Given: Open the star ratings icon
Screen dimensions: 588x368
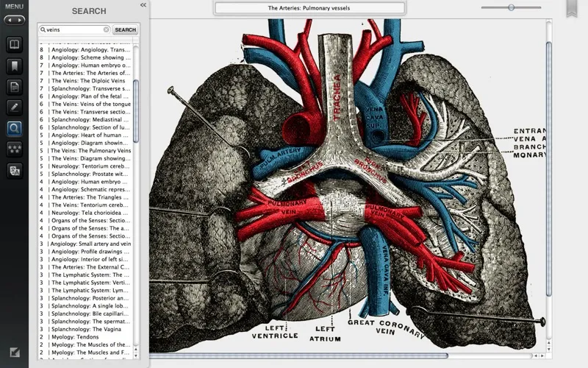Looking at the screenshot, I should pyautogui.click(x=14, y=149).
